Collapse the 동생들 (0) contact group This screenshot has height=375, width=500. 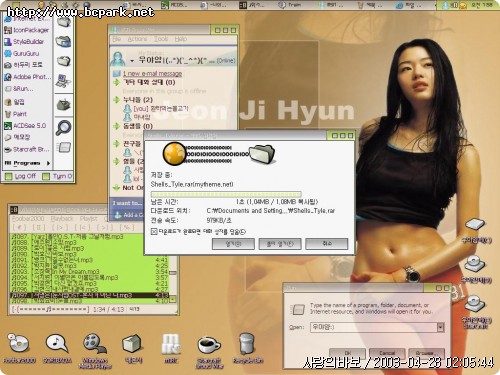(117, 126)
